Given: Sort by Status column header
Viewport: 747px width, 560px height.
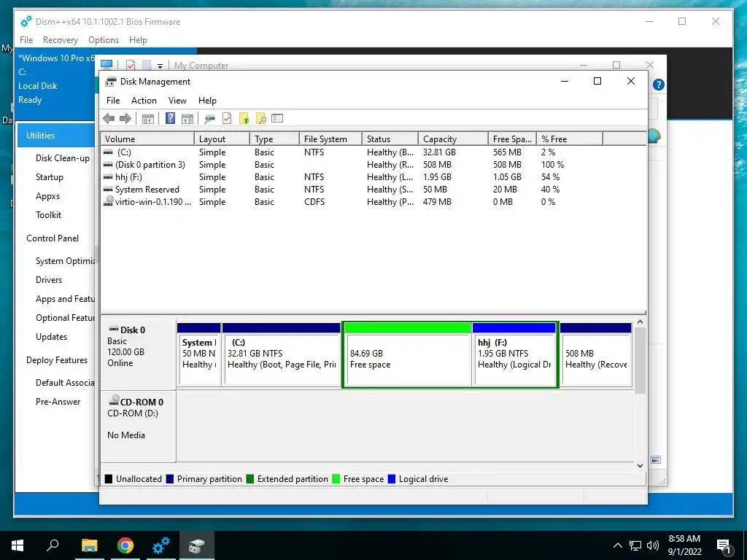Looking at the screenshot, I should tap(390, 139).
